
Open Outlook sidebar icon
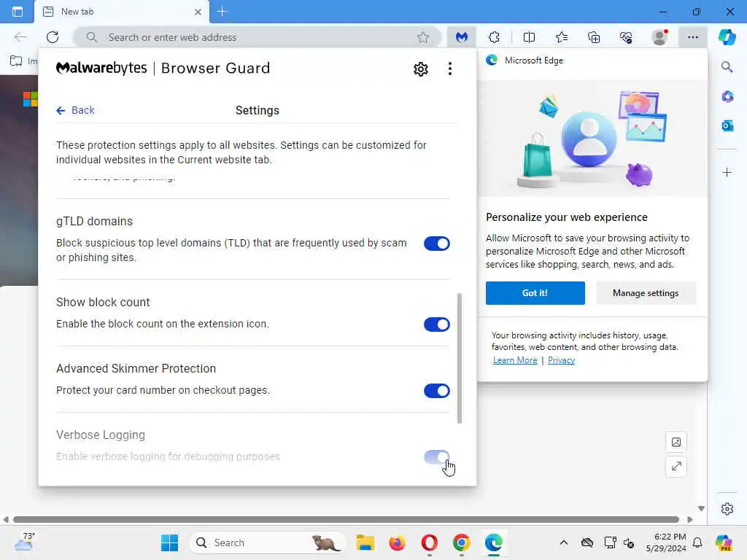[727, 126]
